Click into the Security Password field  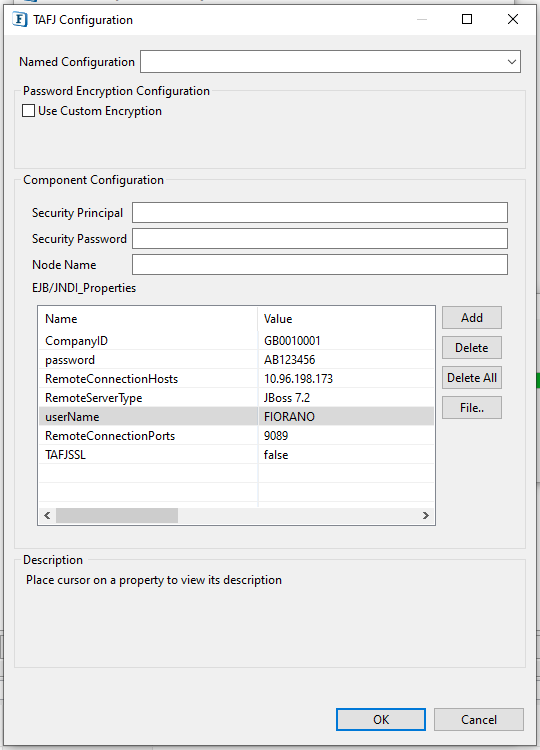click(320, 239)
